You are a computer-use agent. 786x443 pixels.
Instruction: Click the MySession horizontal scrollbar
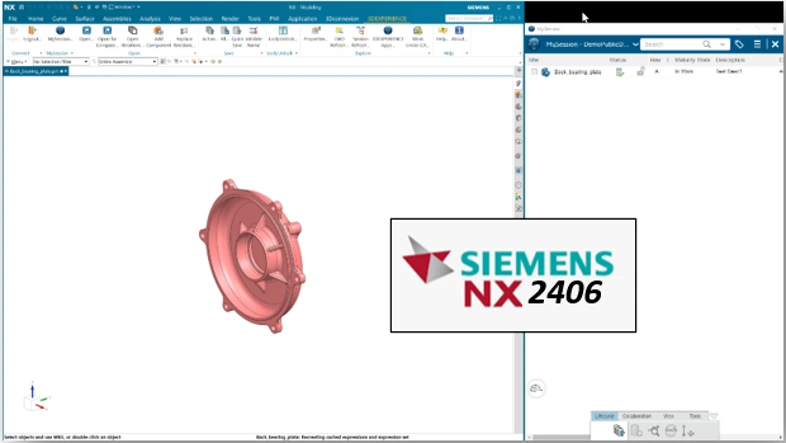pos(654,437)
